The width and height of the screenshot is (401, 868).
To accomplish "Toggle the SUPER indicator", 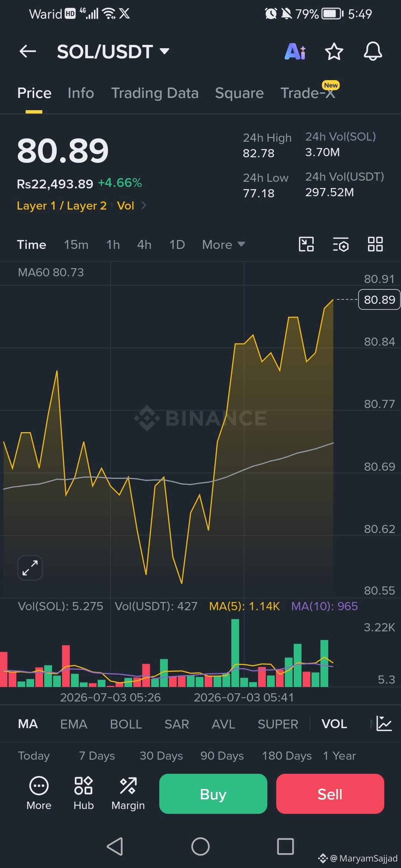I will [278, 724].
